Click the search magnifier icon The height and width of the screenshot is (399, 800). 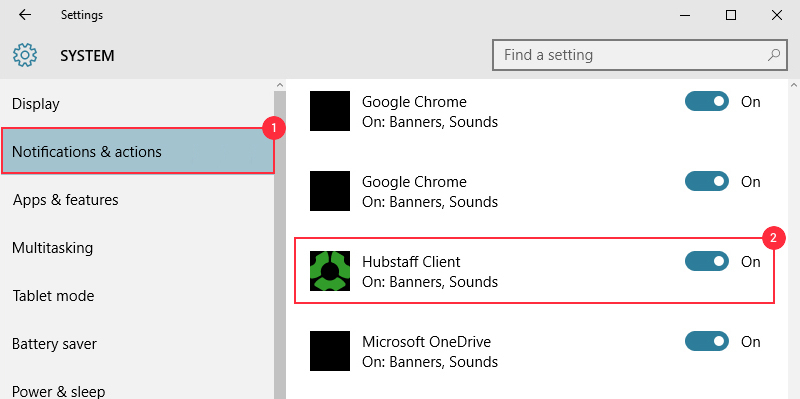click(x=773, y=55)
